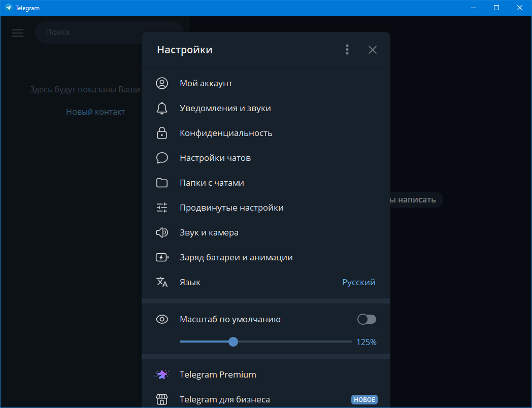Click the Новый контакт link

click(x=95, y=112)
